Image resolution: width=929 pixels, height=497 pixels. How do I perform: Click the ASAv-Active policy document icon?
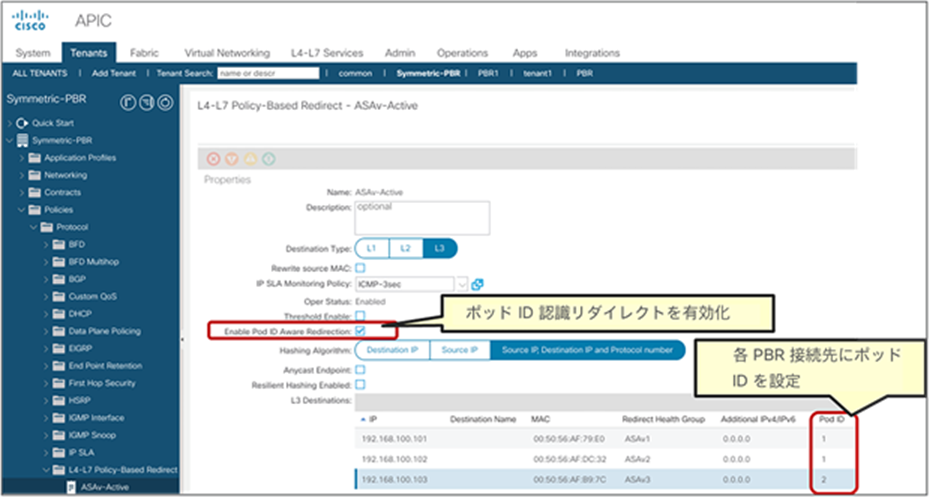coord(71,487)
